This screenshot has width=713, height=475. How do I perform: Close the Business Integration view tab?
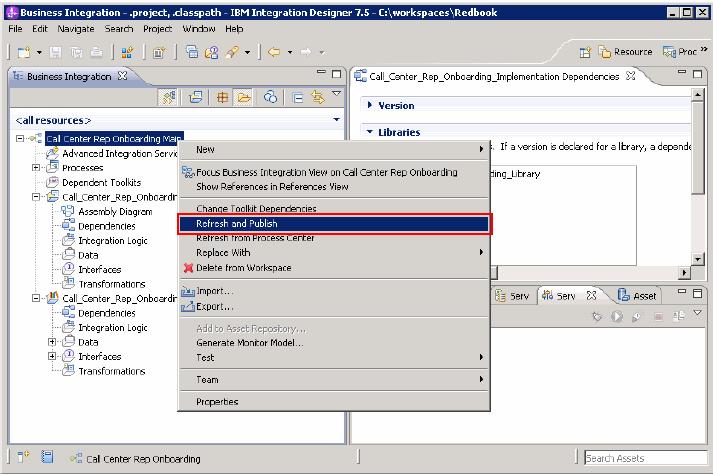pos(122,75)
